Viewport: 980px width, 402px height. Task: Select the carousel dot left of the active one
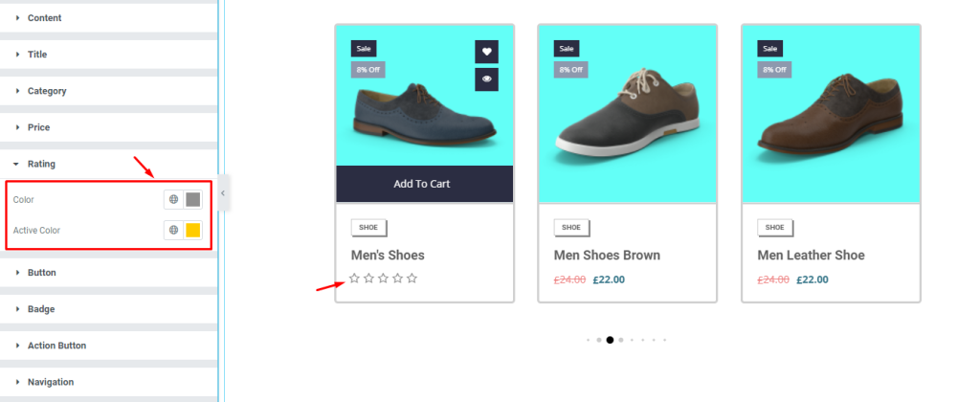coord(599,340)
